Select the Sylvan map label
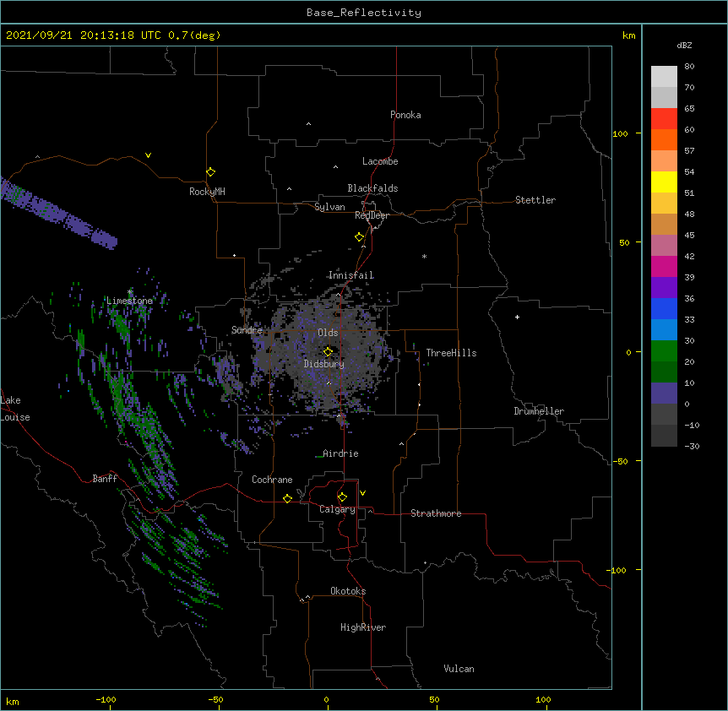Viewport: 728px width, 711px height. click(x=329, y=207)
